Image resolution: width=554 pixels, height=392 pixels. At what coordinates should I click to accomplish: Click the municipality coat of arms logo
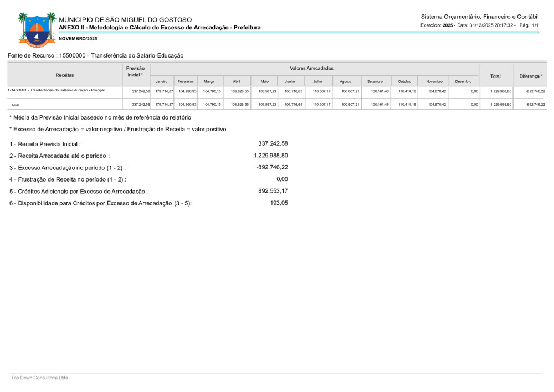point(37,30)
